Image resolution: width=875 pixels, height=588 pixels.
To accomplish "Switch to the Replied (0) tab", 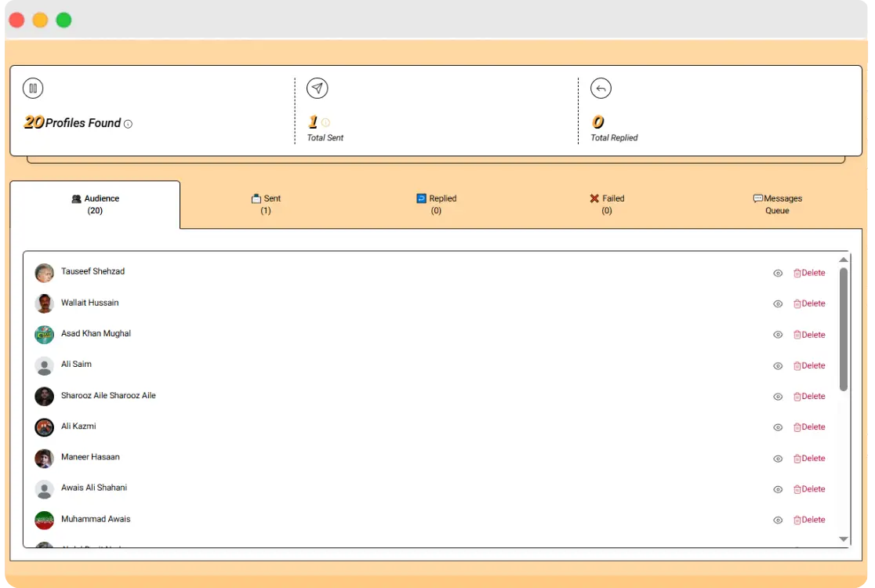I will click(437, 204).
